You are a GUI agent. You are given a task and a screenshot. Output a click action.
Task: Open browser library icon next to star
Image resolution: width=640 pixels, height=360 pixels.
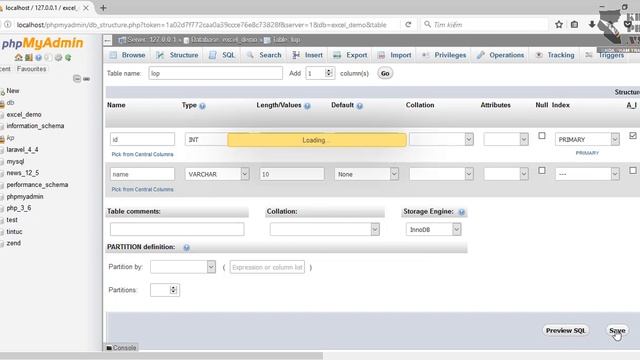pyautogui.click(x=574, y=24)
